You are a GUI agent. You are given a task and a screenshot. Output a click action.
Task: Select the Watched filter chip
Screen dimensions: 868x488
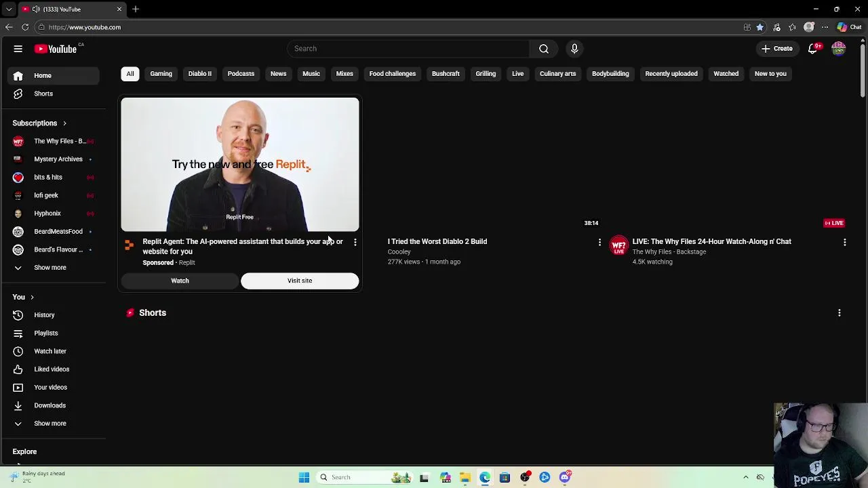point(726,74)
